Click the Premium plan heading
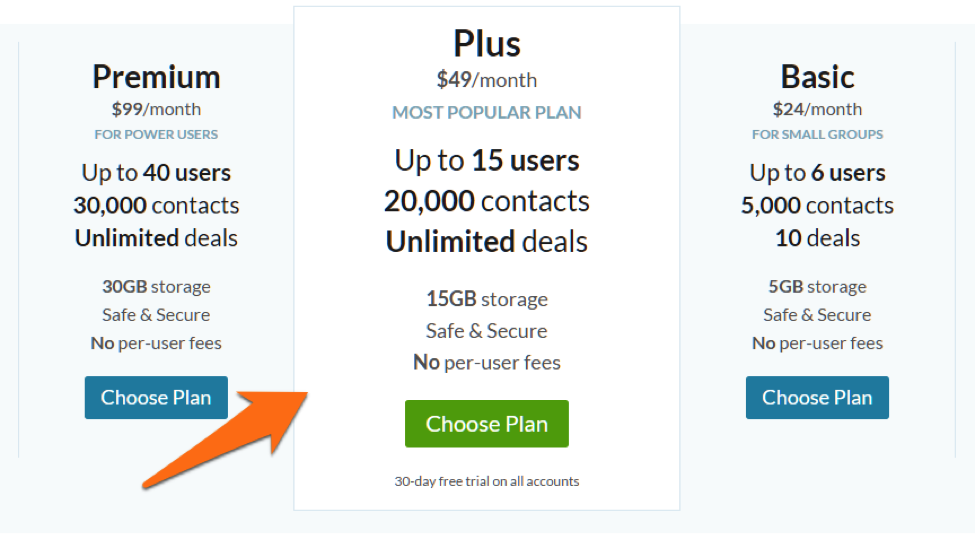 point(156,76)
